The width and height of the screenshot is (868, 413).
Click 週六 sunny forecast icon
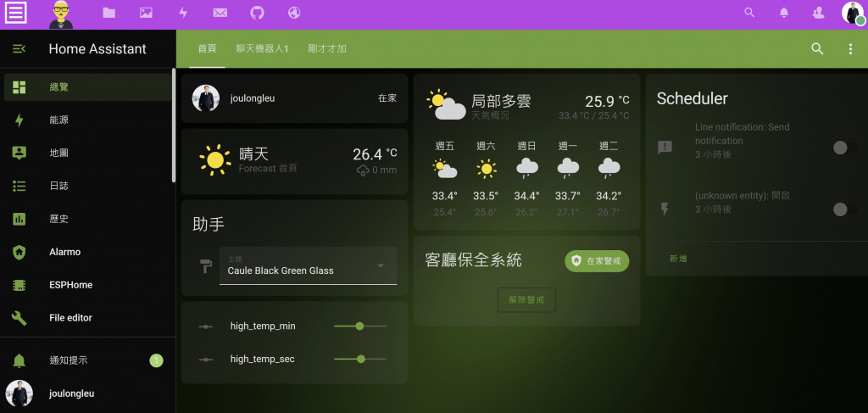(x=486, y=168)
